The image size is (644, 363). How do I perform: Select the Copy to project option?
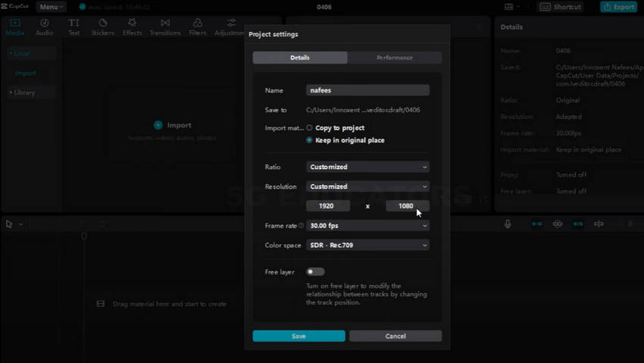[x=309, y=128]
